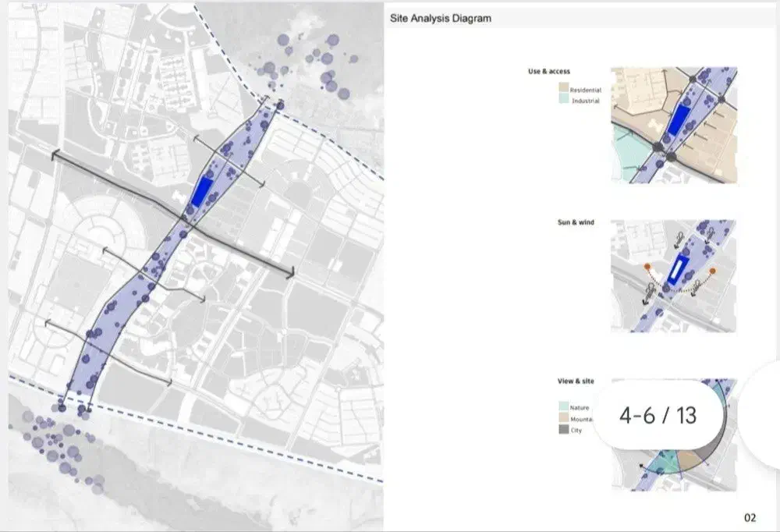Select the Residential legend swatch
This screenshot has width=780, height=532.
[x=564, y=90]
